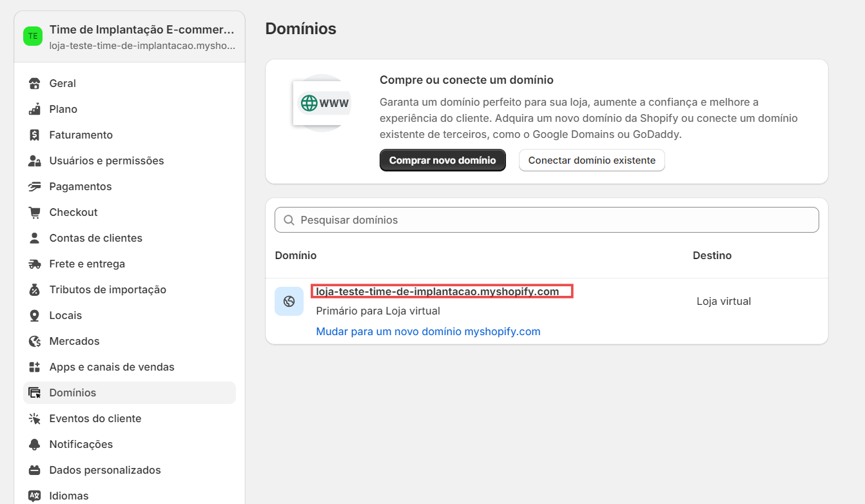Click the Tributos de importação percent icon
Viewport: 865px width, 504px height.
(35, 290)
